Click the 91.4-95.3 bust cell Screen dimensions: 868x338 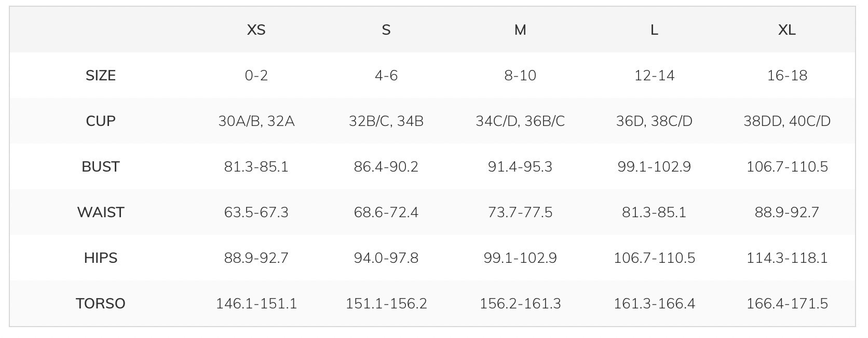pos(520,167)
